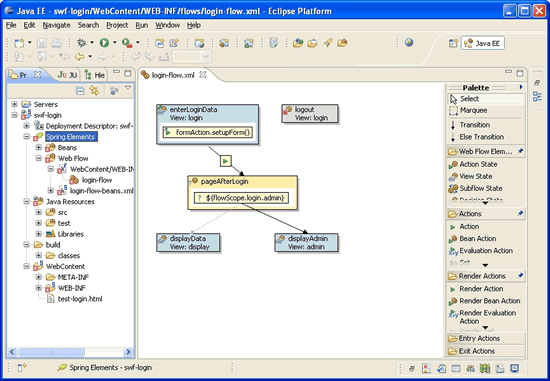This screenshot has width=550, height=381.
Task: Open the Exit Actions palette drawer
Action: pos(486,351)
